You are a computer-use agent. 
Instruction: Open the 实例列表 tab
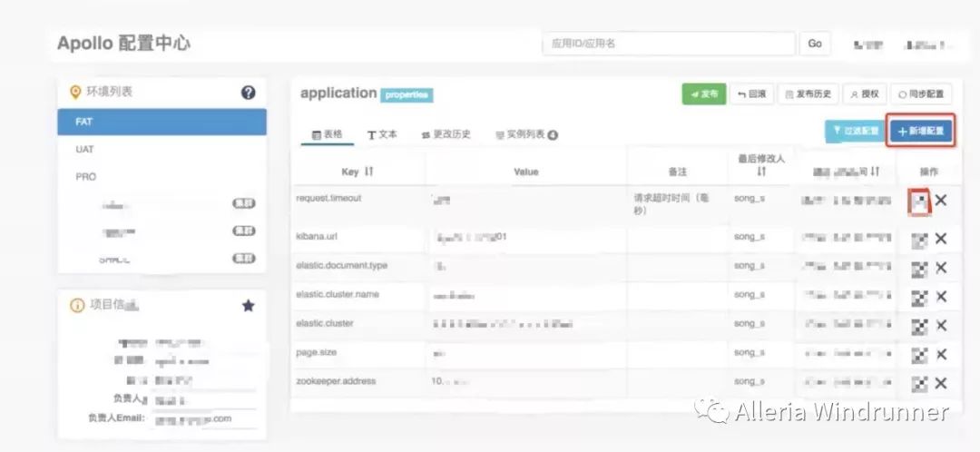click(525, 134)
